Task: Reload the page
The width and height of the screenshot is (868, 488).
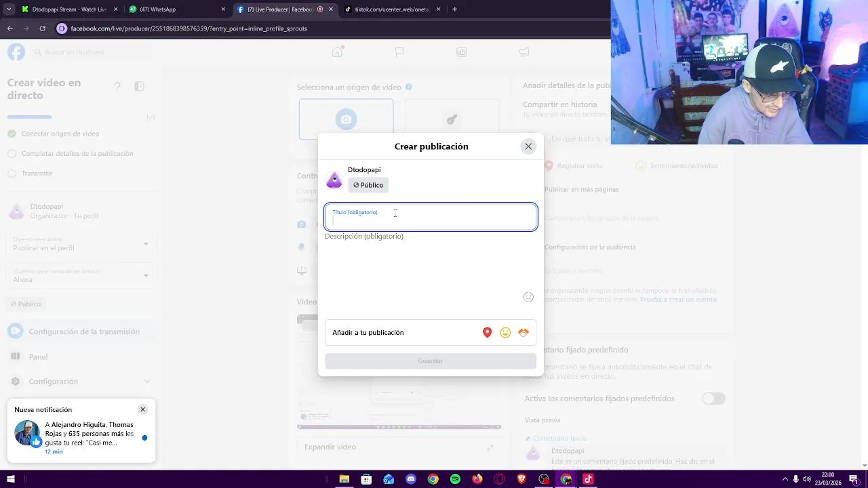Action: 42,28
